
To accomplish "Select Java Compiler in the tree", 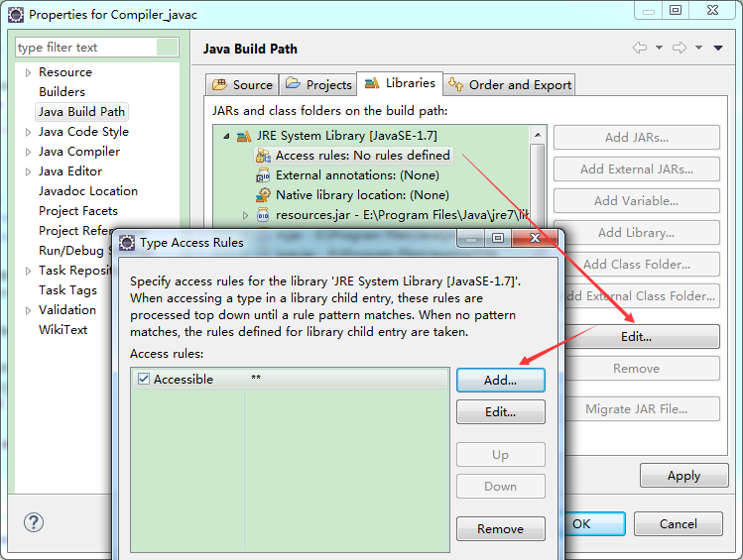I will pos(79,152).
